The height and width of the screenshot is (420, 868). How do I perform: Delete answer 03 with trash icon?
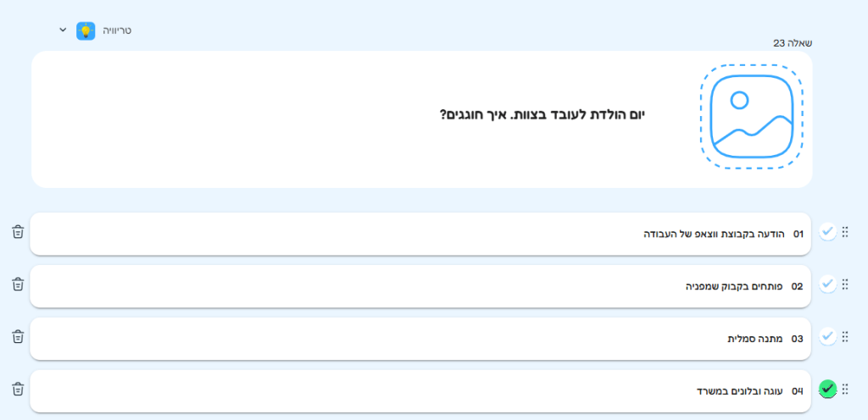pos(18,337)
